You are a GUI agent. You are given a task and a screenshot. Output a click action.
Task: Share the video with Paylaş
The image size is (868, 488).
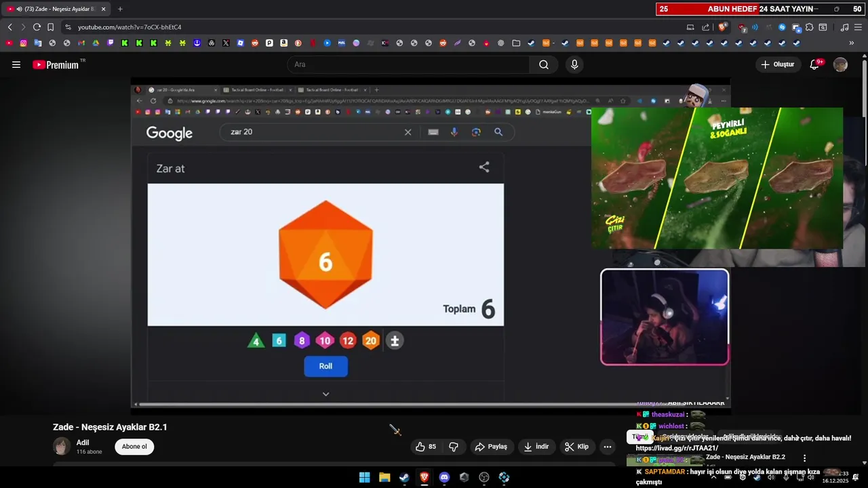(x=491, y=447)
